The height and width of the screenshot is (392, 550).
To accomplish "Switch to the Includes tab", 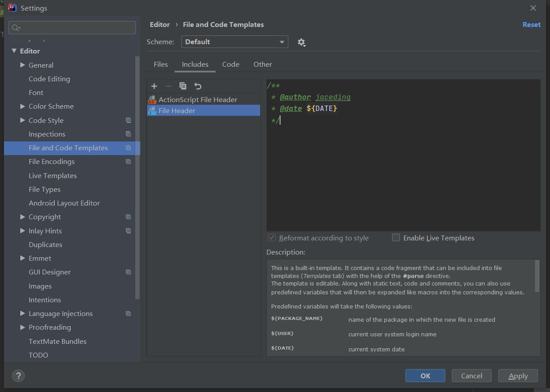I will click(195, 65).
